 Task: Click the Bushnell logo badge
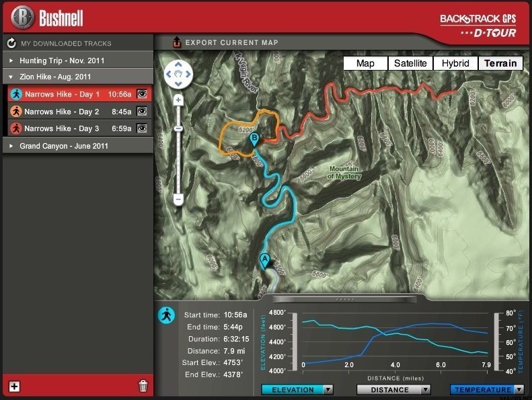pos(22,17)
